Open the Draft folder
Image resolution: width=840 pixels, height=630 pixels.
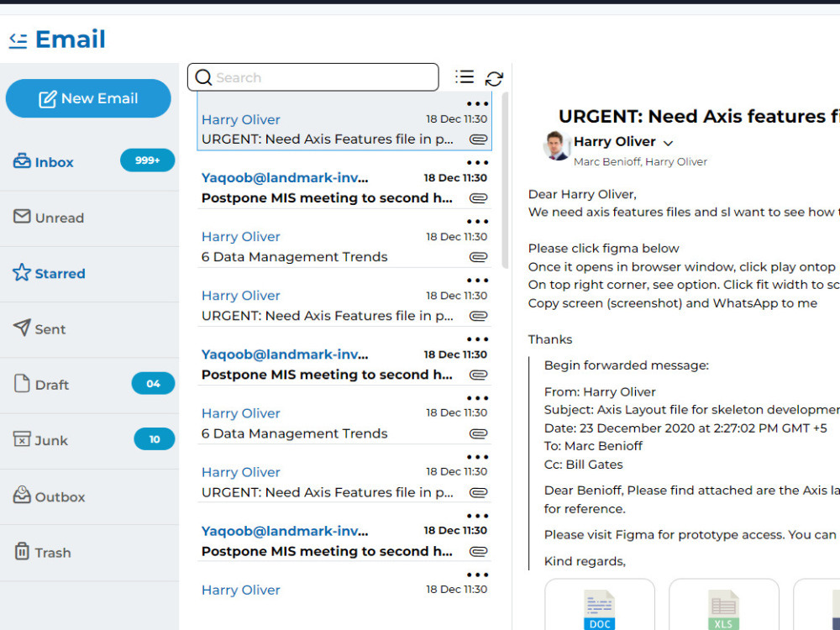click(90, 385)
